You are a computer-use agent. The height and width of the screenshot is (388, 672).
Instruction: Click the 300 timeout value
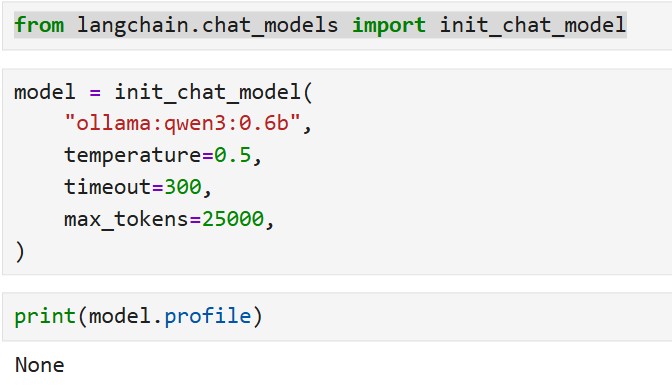(x=183, y=187)
